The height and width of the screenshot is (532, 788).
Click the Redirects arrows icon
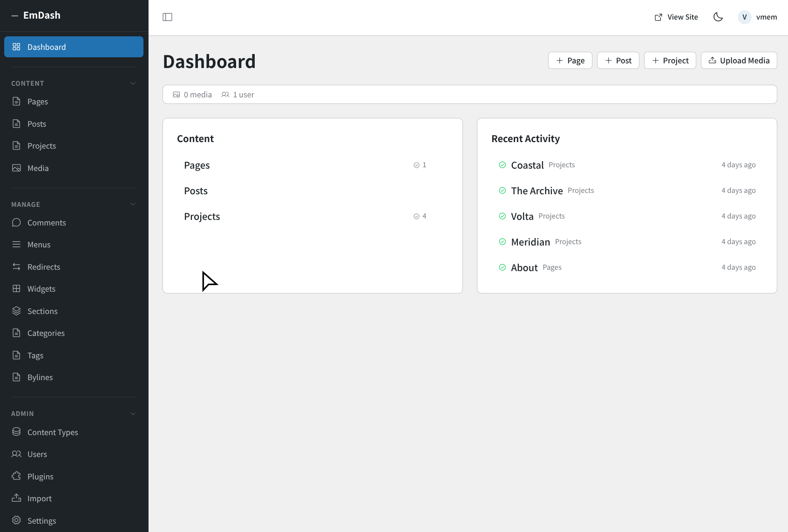pyautogui.click(x=16, y=266)
